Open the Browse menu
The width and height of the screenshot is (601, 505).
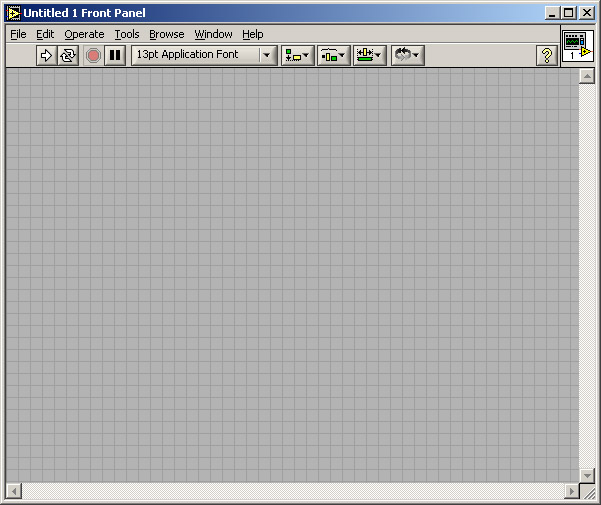point(167,34)
